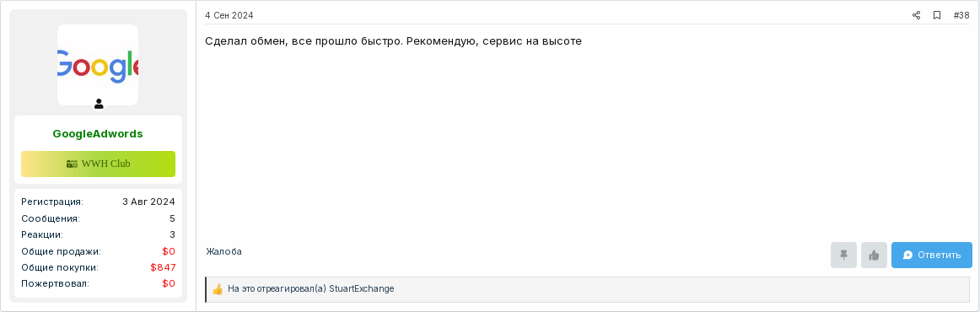Click the Сообщения count value 5
The width and height of the screenshot is (980, 312).
(173, 219)
